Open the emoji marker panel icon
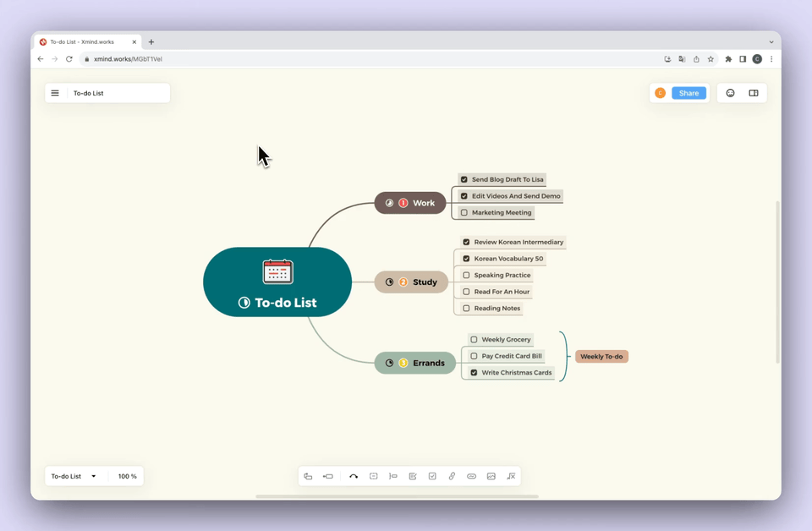This screenshot has height=531, width=812. (x=730, y=93)
